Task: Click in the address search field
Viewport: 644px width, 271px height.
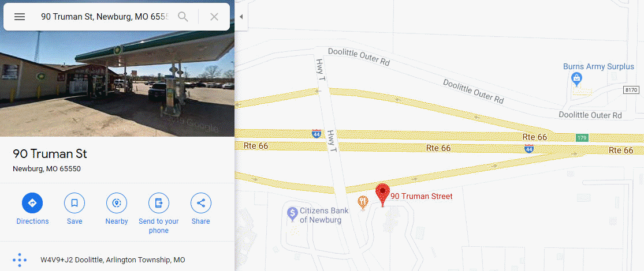Action: tap(105, 17)
